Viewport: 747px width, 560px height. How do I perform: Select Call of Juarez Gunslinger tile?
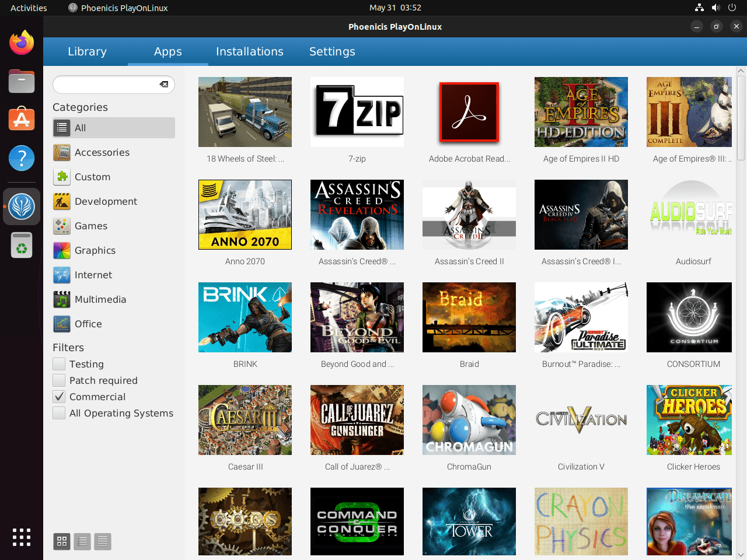pyautogui.click(x=357, y=420)
